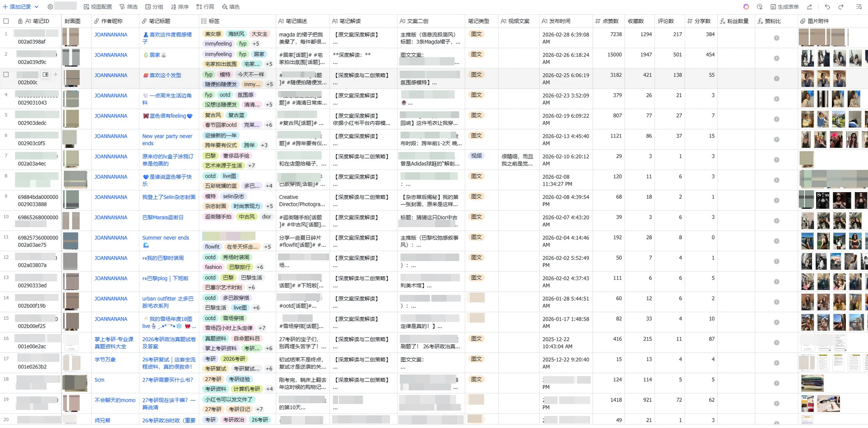Image resolution: width=868 pixels, height=428 pixels.
Task: Click the link icon in 笔记标题 header
Action: coord(144,21)
